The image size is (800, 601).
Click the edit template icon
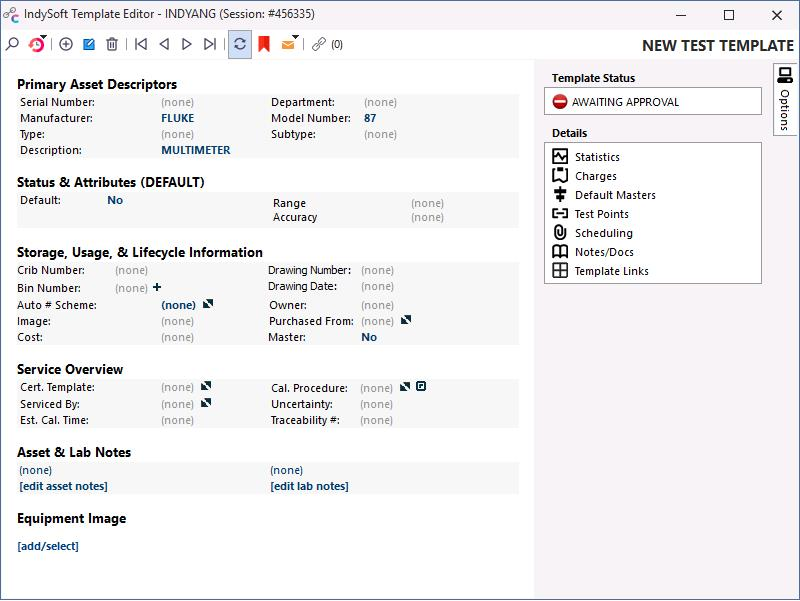click(89, 44)
